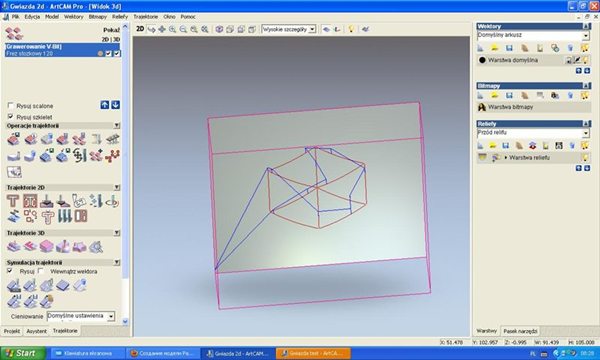Switch to the Asystent tab

point(36,331)
